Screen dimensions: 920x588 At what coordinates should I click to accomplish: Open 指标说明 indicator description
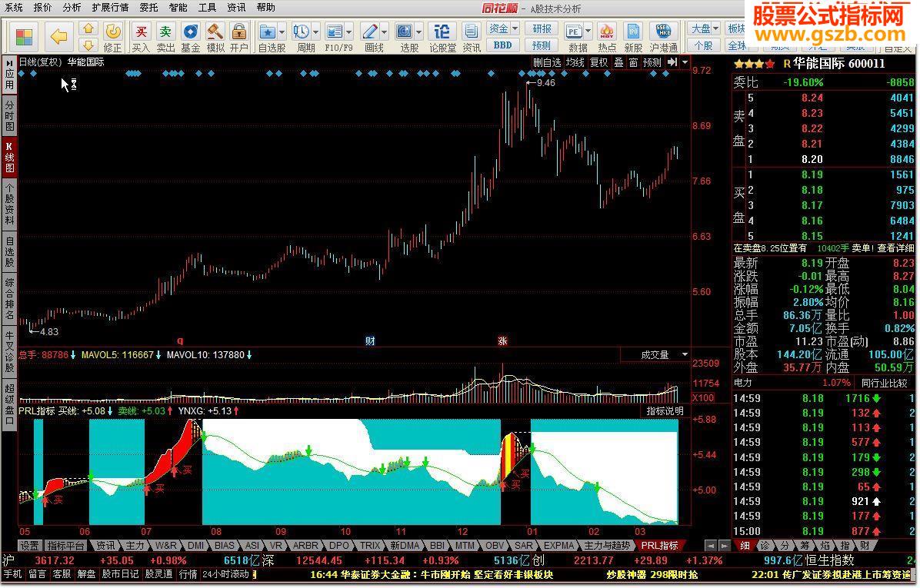(x=665, y=411)
